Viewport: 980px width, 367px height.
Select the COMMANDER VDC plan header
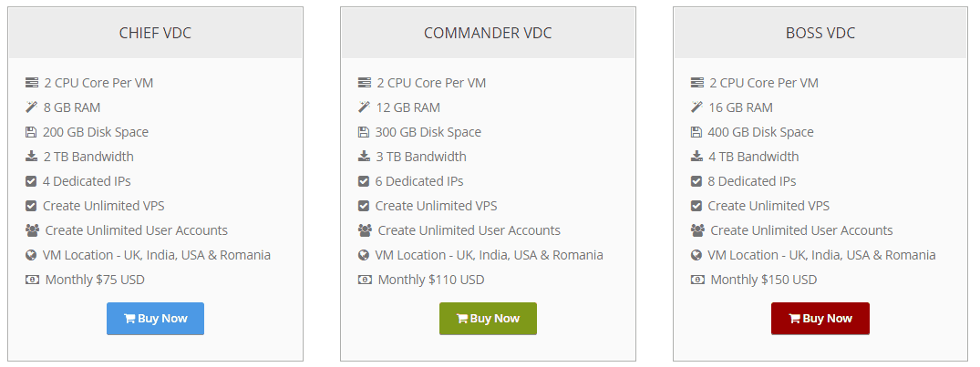488,33
